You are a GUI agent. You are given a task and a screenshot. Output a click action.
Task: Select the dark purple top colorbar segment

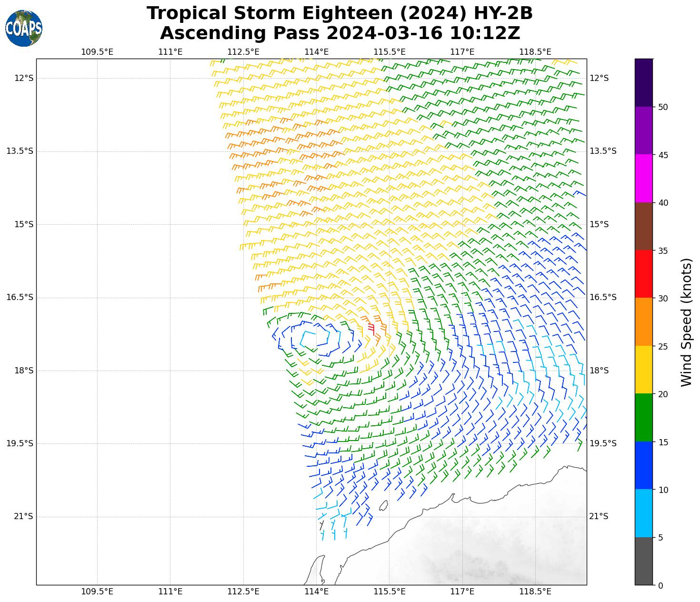pyautogui.click(x=643, y=82)
